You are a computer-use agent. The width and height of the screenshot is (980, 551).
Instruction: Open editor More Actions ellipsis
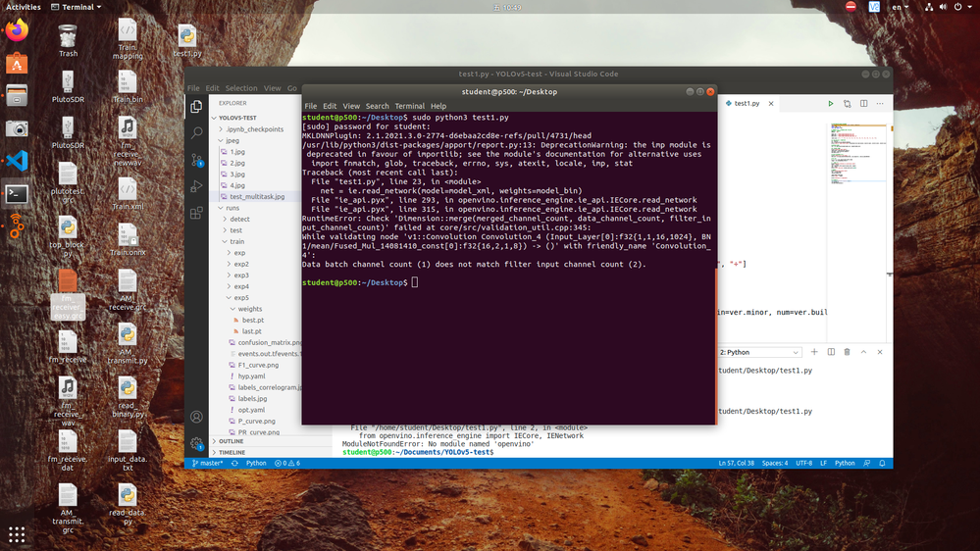click(x=880, y=104)
